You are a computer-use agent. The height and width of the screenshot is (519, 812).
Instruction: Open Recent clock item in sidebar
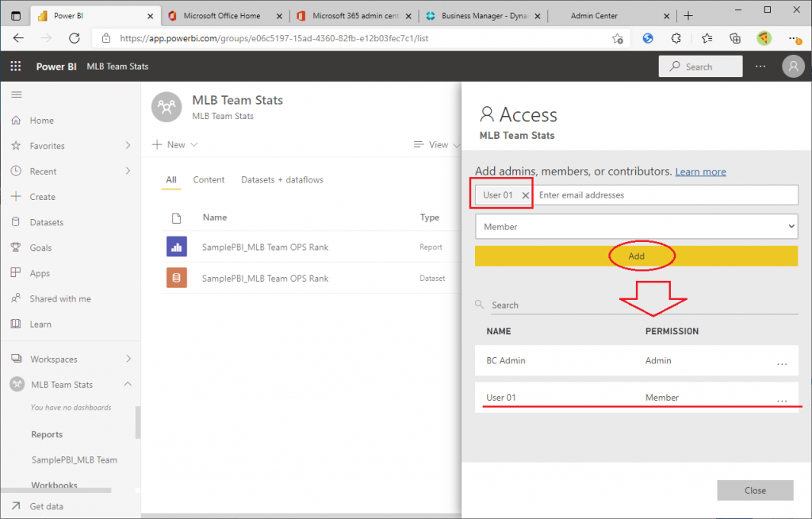[x=16, y=171]
